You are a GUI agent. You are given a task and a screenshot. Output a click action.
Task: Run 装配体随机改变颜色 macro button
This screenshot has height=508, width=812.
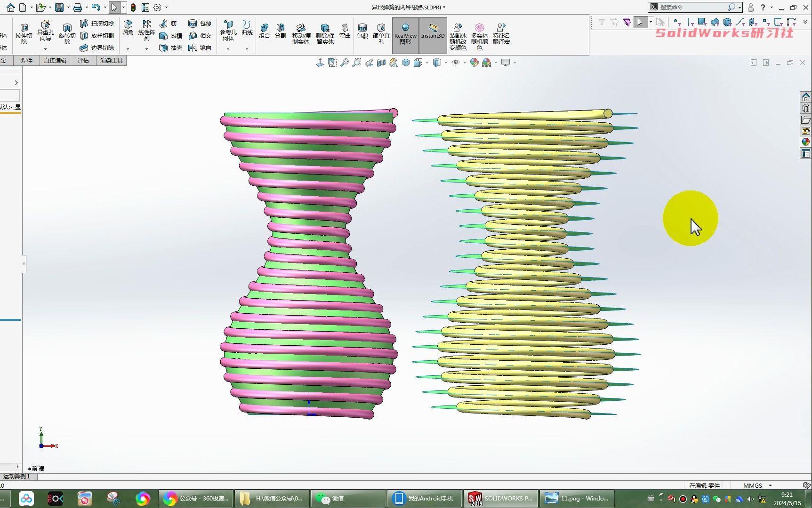[x=458, y=37]
